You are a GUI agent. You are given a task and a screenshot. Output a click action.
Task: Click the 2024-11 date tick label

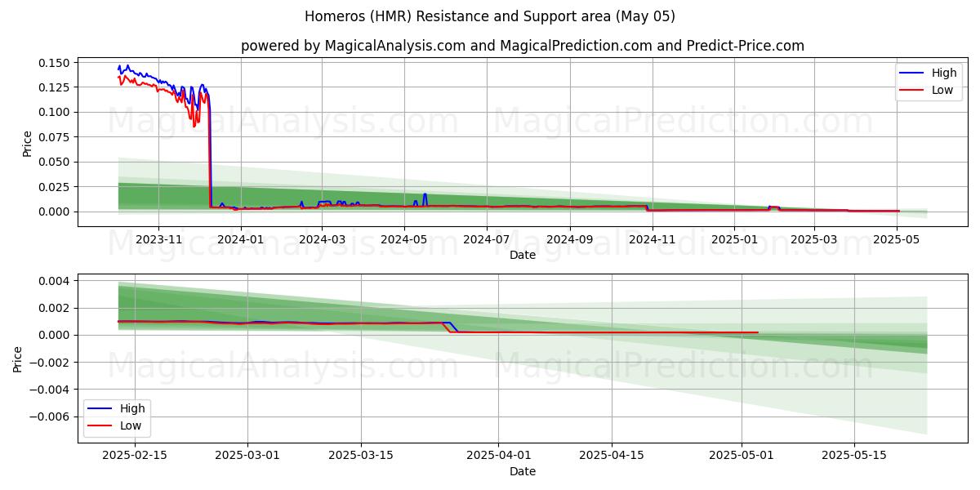point(654,239)
